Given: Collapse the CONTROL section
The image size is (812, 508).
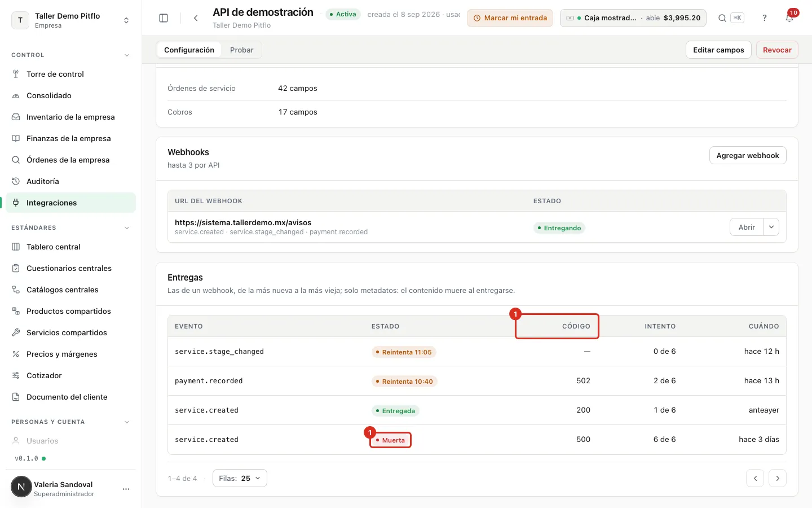Looking at the screenshot, I should (x=127, y=55).
